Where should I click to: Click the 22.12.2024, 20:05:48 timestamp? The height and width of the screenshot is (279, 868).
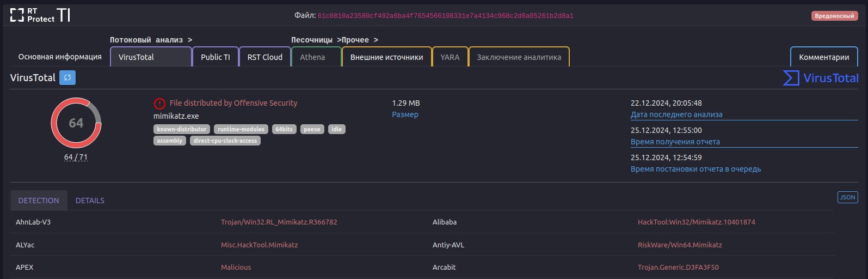(x=666, y=103)
